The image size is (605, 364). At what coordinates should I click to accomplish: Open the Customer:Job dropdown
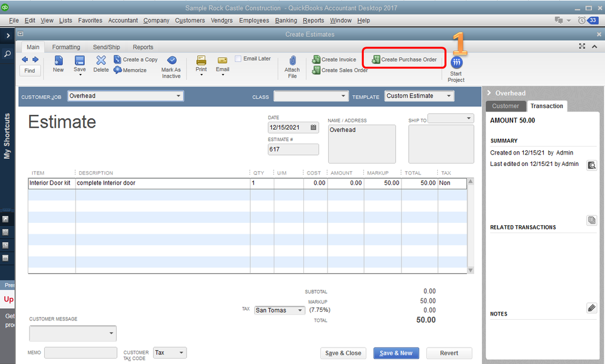(178, 96)
